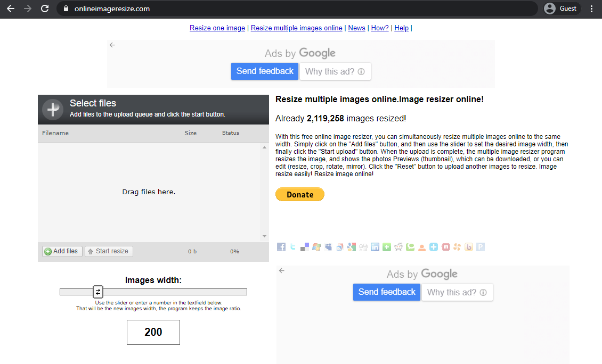The image size is (602, 364).
Task: Click the orange b share icon
Action: 469,247
